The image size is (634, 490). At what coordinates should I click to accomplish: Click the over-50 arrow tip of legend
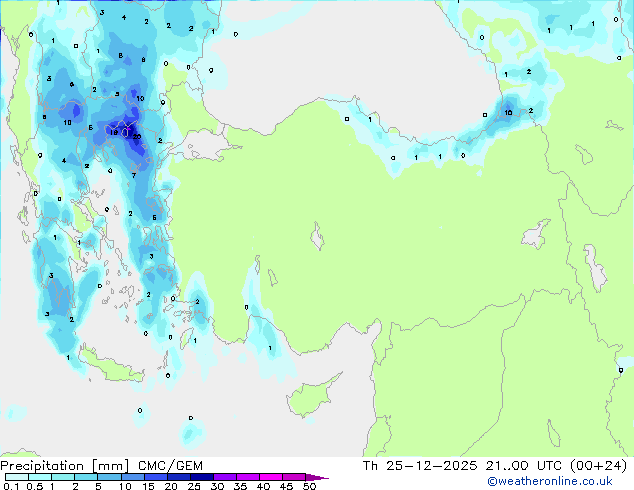point(317,477)
